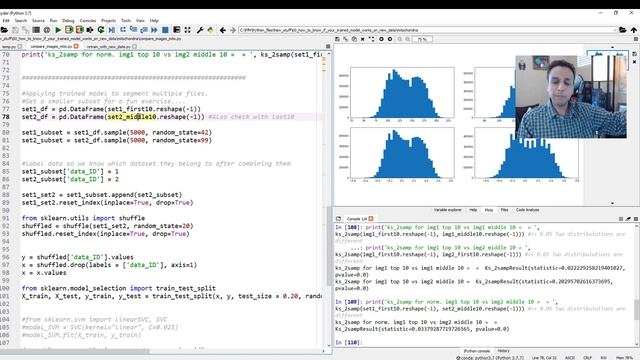This screenshot has width=640, height=360.
Task: Set plot zoom percentage field
Action: click(x=422, y=39)
